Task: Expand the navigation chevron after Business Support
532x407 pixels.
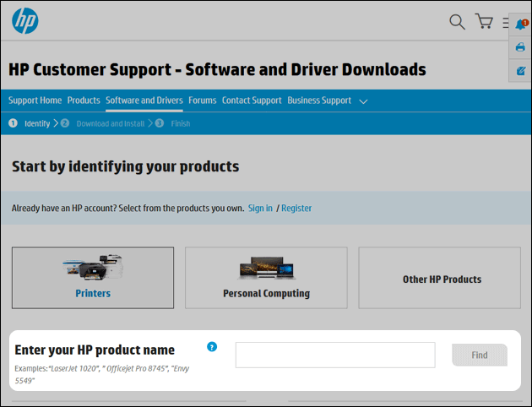Action: coord(363,101)
